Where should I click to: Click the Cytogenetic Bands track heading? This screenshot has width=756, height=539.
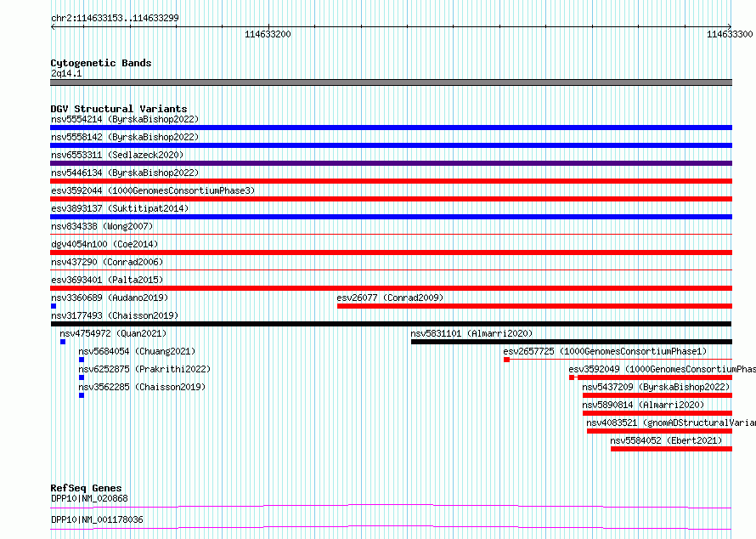click(101, 63)
